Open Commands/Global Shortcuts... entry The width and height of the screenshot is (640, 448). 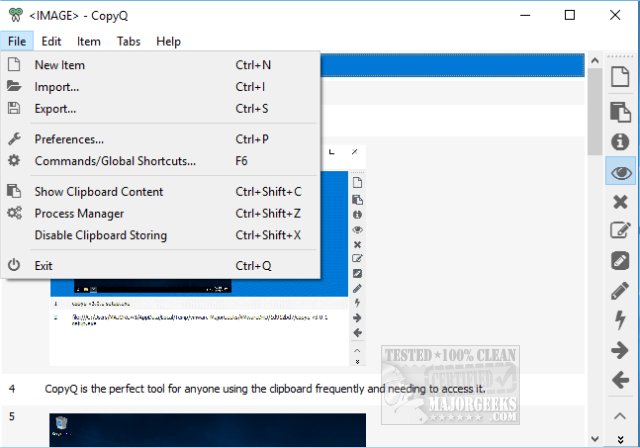point(160,161)
